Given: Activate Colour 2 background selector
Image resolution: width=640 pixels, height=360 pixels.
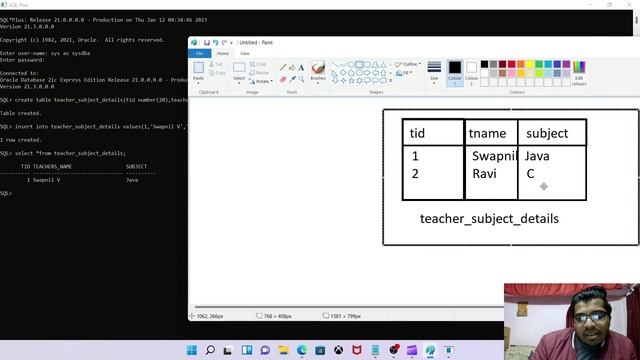Looking at the screenshot, I should pos(471,73).
